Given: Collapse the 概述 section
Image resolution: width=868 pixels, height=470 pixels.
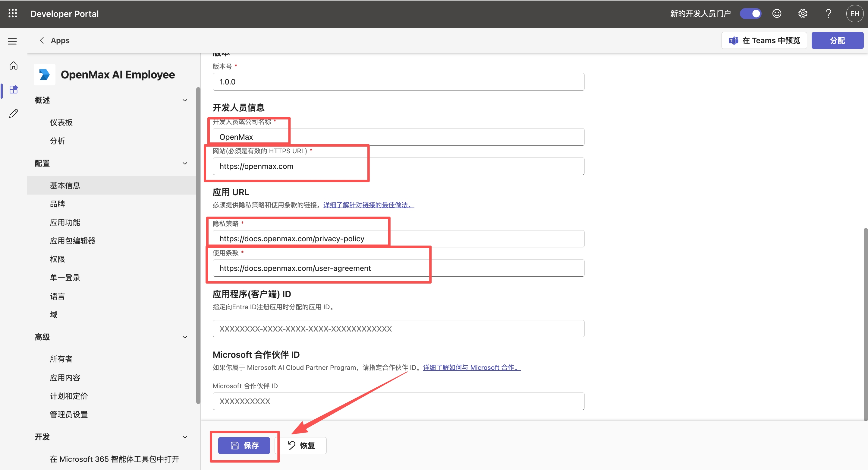Looking at the screenshot, I should (185, 100).
